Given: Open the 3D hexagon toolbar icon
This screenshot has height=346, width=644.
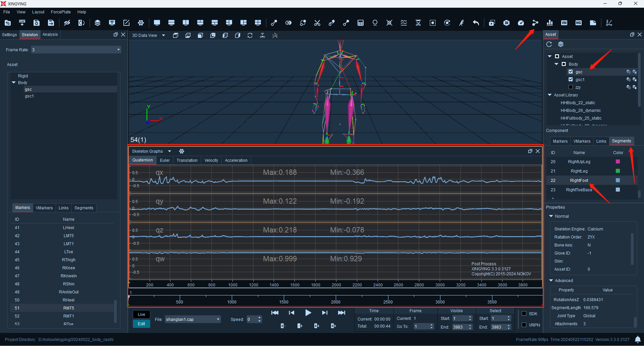Looking at the screenshot, I should (506, 23).
